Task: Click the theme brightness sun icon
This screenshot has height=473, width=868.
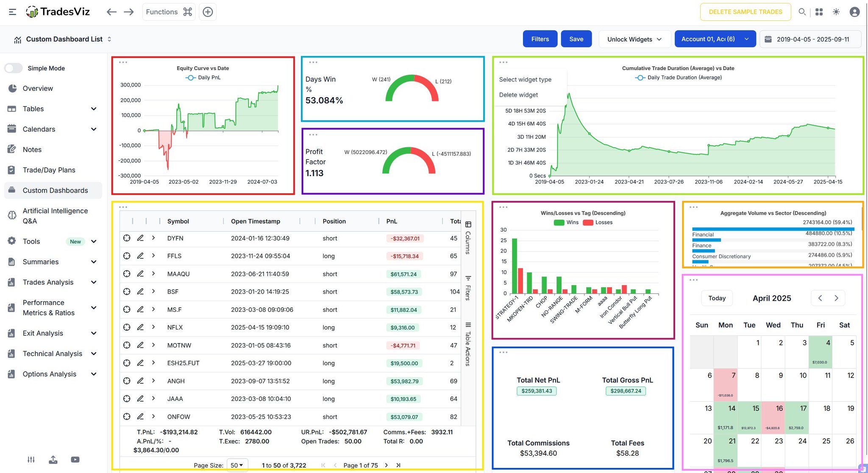Action: 836,12
